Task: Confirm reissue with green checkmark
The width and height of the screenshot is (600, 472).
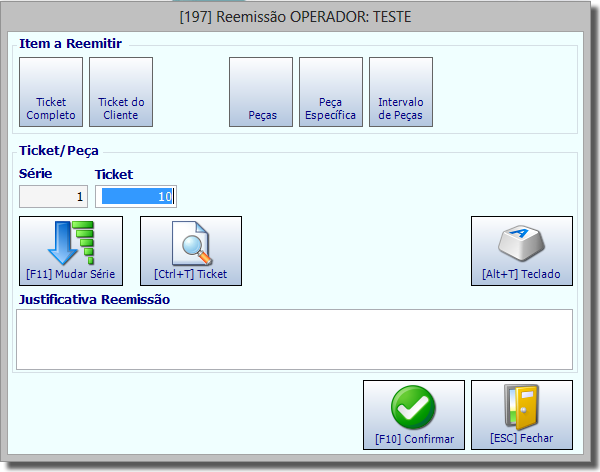Action: [413, 407]
